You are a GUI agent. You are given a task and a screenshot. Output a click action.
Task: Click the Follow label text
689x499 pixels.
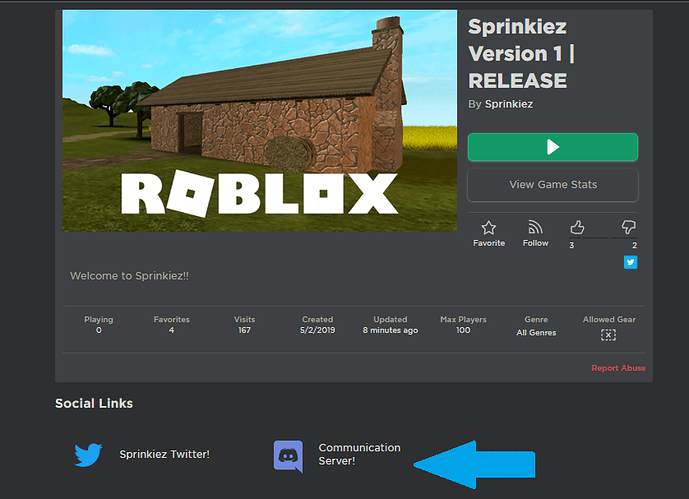point(535,243)
